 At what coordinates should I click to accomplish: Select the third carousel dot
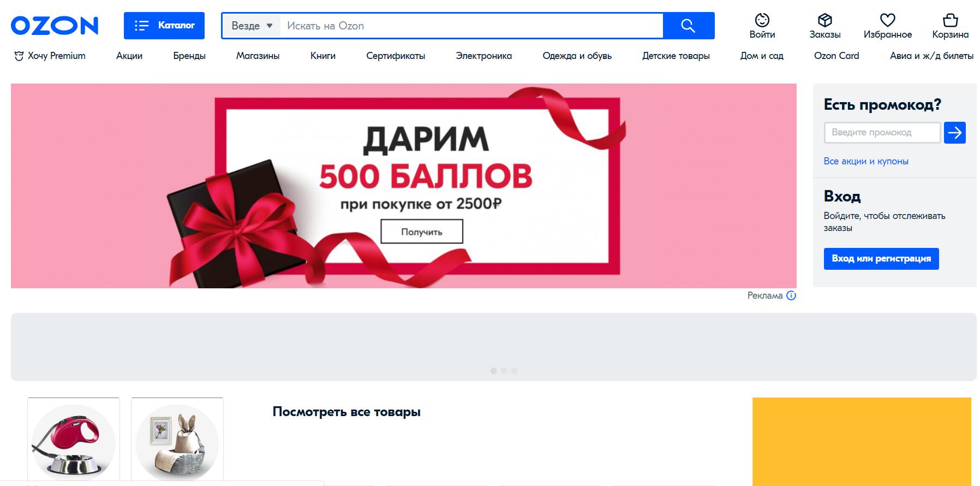514,371
